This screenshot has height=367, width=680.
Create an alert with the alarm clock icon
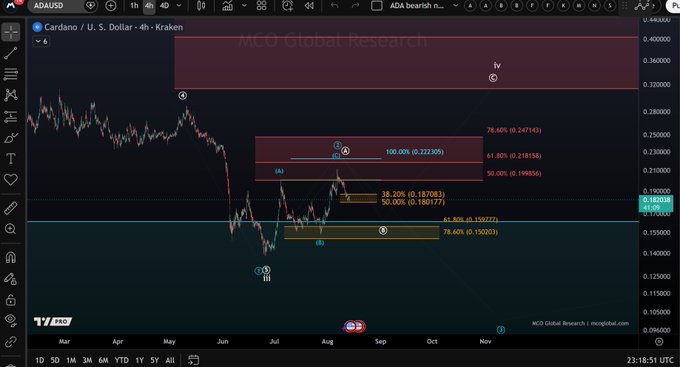(x=287, y=6)
